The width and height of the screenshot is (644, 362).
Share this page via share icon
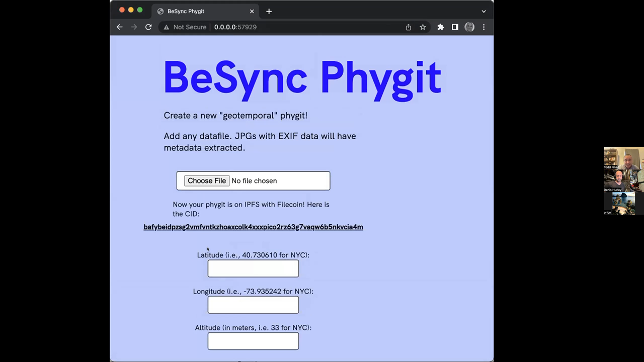coord(409,27)
